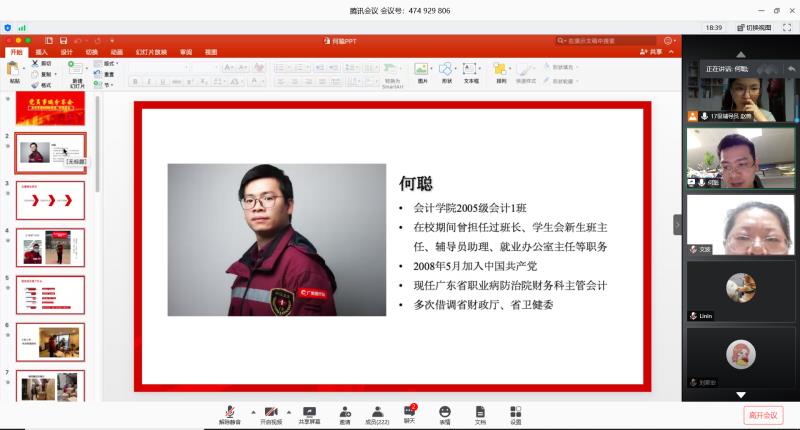Click the Share (共享) button in PowerPoint
The image size is (800, 430).
[652, 52]
